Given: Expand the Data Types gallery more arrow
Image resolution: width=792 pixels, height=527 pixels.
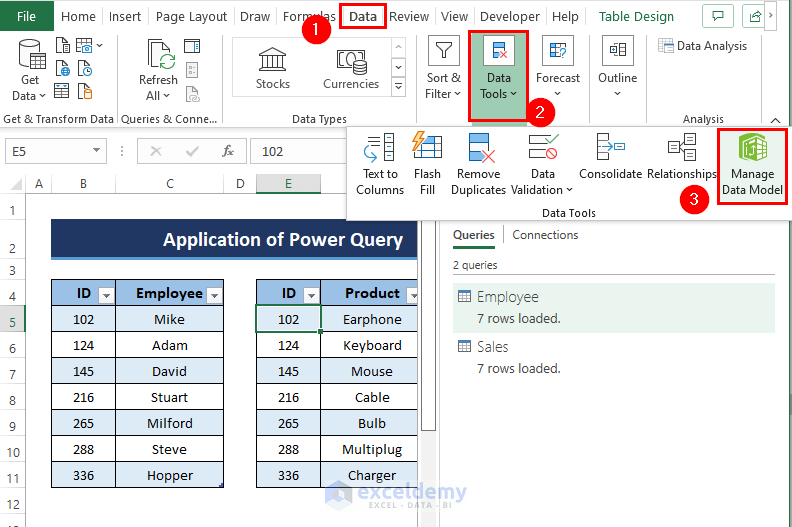Looking at the screenshot, I should [x=399, y=86].
